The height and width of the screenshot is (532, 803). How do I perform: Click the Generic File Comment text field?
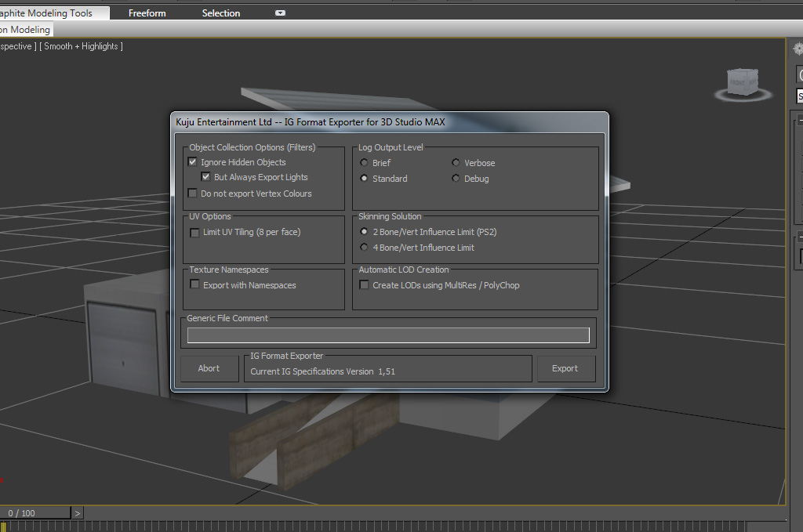click(x=388, y=335)
